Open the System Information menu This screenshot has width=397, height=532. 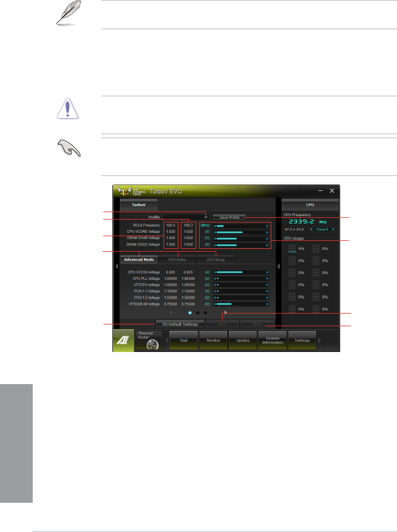[x=273, y=341]
